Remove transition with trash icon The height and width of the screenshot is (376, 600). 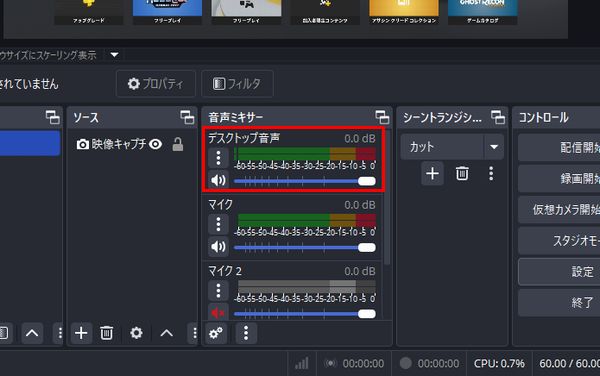[462, 174]
